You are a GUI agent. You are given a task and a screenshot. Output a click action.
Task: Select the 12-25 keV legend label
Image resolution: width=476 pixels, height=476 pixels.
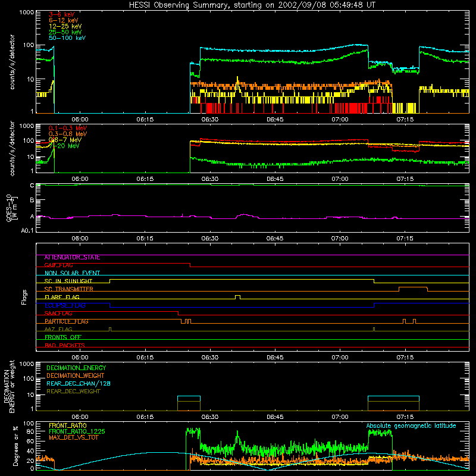pyautogui.click(x=65, y=26)
